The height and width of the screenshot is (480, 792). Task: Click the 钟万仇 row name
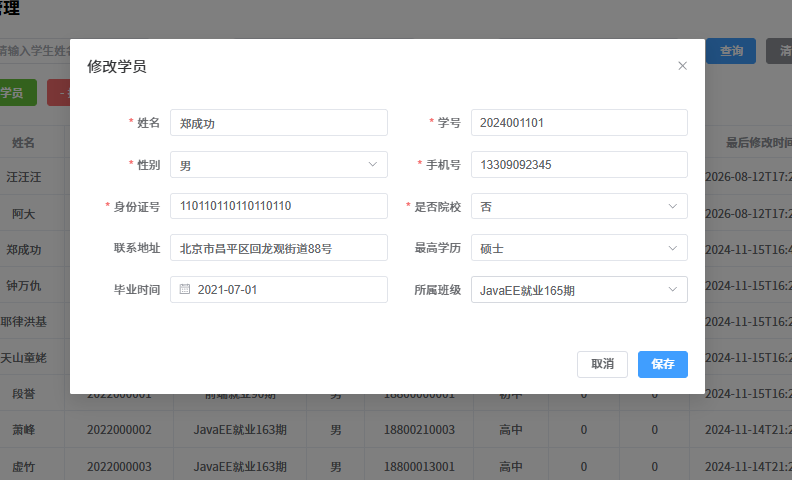point(24,285)
